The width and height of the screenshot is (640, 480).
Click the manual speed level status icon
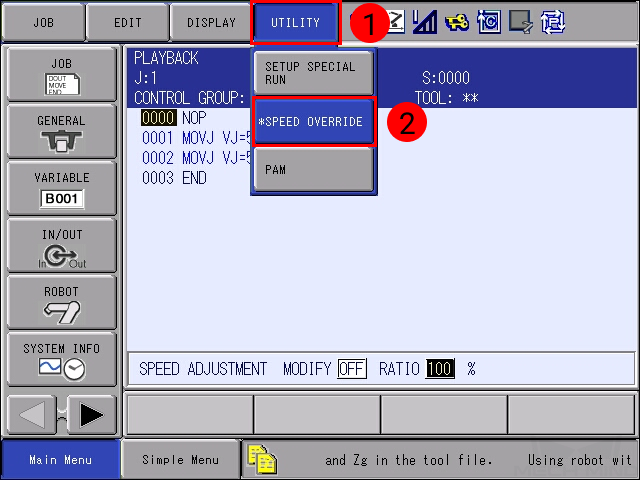(x=424, y=22)
